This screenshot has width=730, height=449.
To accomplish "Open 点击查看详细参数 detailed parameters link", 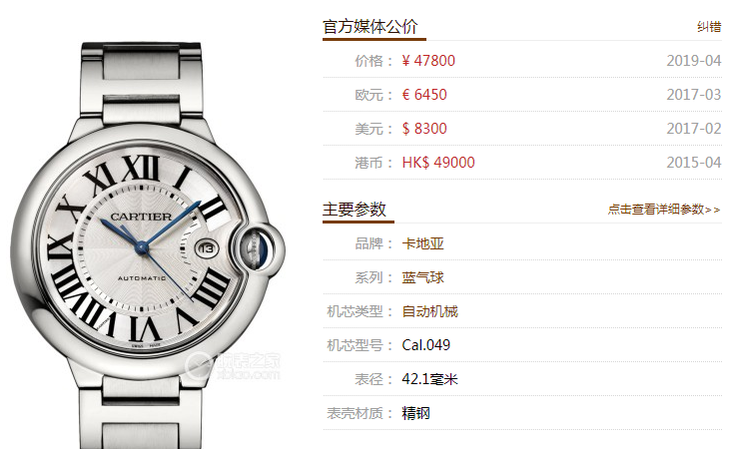I will pos(664,210).
